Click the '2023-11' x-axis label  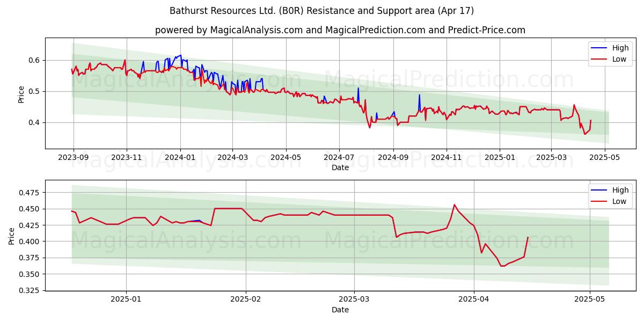pos(127,157)
